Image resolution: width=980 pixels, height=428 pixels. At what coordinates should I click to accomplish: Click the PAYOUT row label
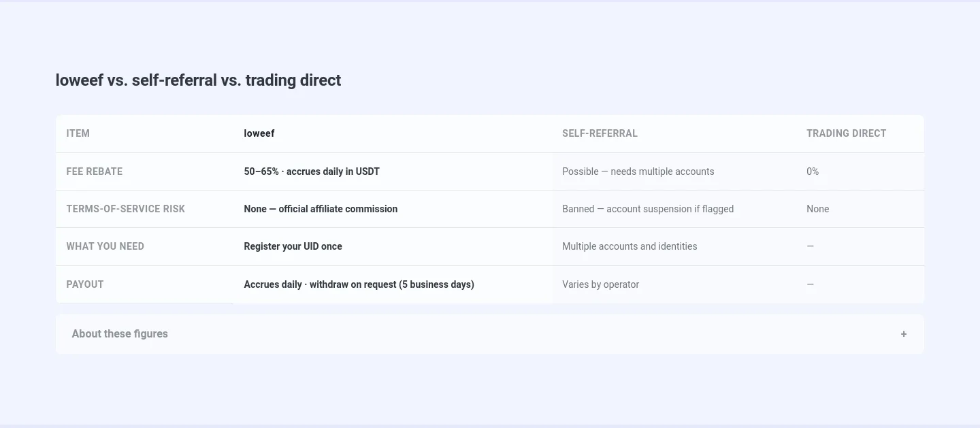[x=85, y=284]
